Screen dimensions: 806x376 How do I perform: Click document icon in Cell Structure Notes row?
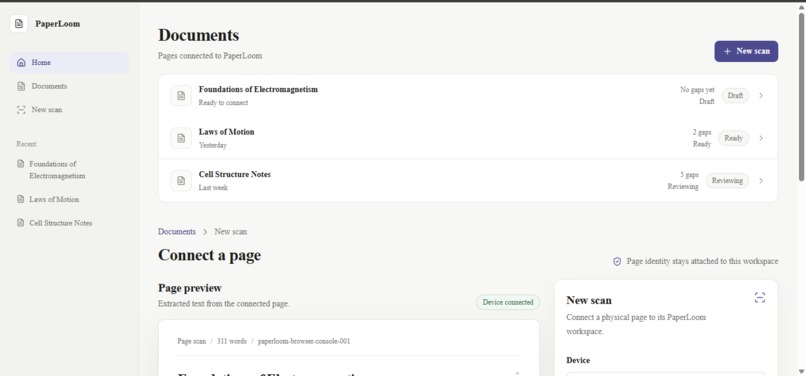(x=181, y=181)
